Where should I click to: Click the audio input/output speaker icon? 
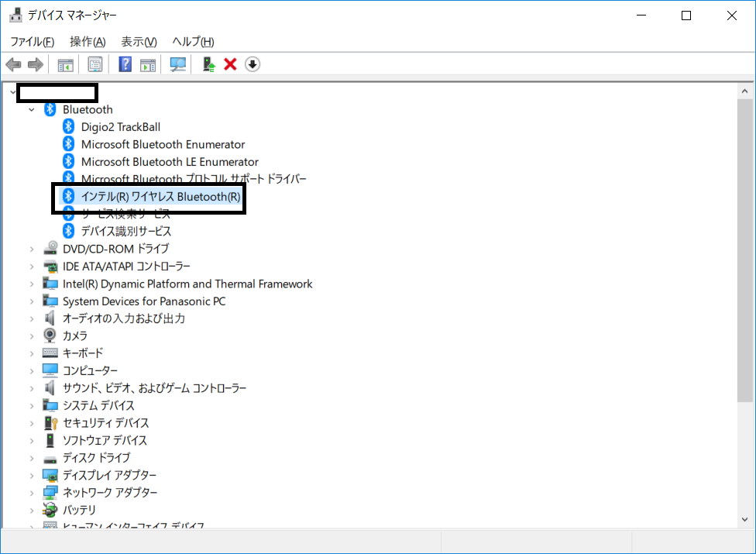coord(49,318)
